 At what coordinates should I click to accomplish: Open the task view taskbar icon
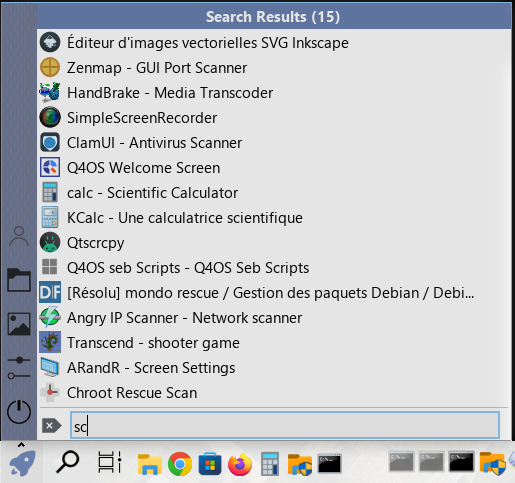tap(109, 462)
